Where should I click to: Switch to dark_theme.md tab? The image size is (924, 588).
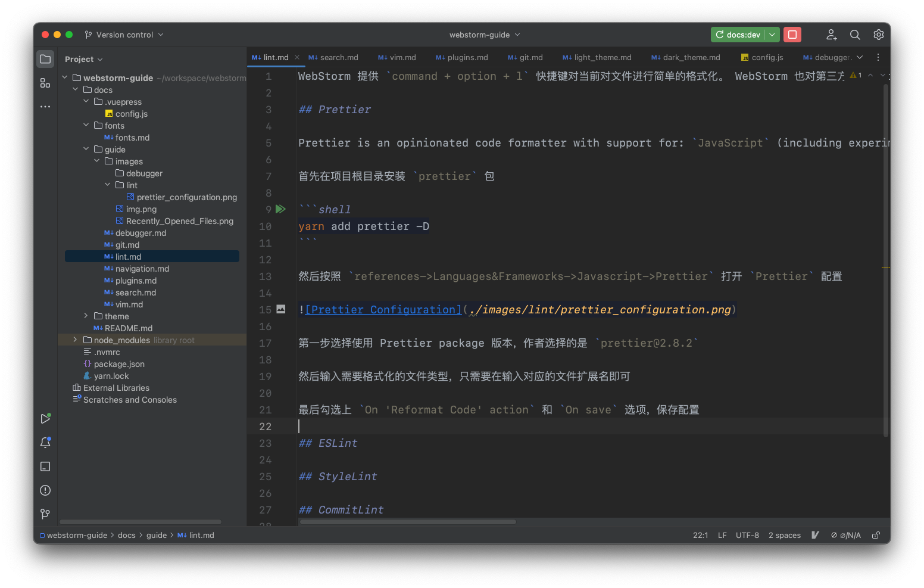pyautogui.click(x=686, y=57)
